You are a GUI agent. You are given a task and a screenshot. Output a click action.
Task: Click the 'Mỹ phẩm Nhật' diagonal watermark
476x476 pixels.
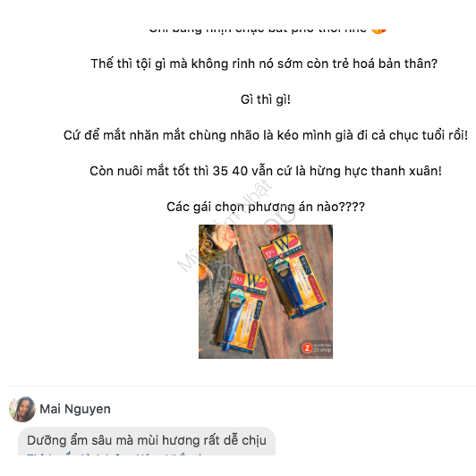(225, 225)
